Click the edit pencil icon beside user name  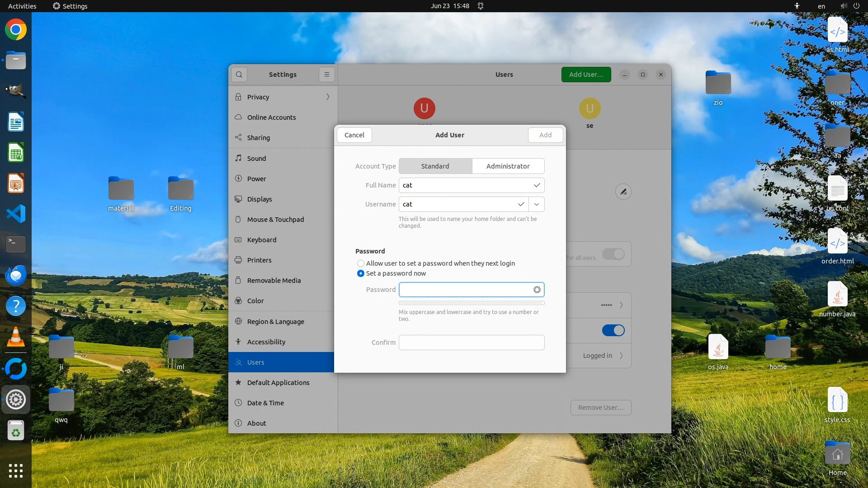tap(623, 192)
